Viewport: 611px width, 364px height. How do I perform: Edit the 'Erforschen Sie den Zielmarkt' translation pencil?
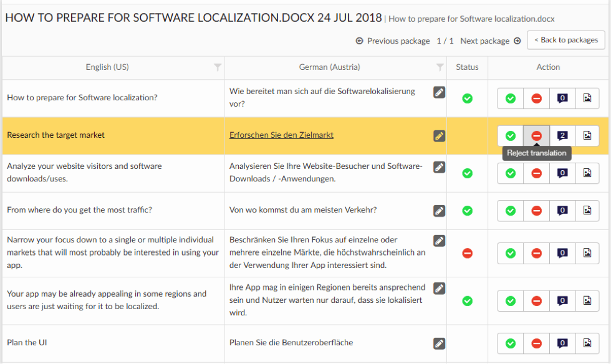(x=439, y=136)
